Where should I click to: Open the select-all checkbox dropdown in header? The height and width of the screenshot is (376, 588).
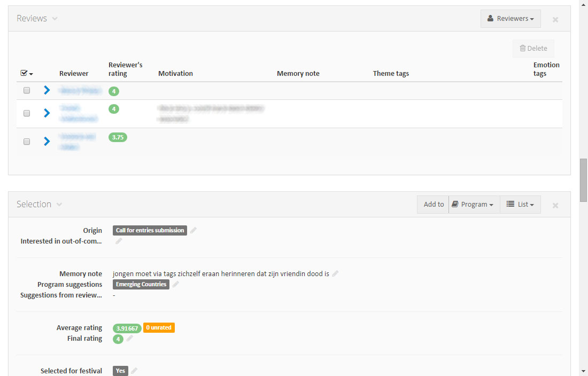click(x=27, y=73)
